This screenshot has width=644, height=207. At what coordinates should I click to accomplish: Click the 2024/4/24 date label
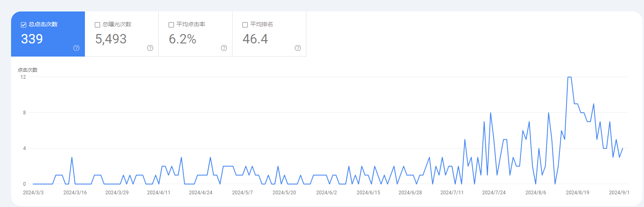[x=201, y=193]
